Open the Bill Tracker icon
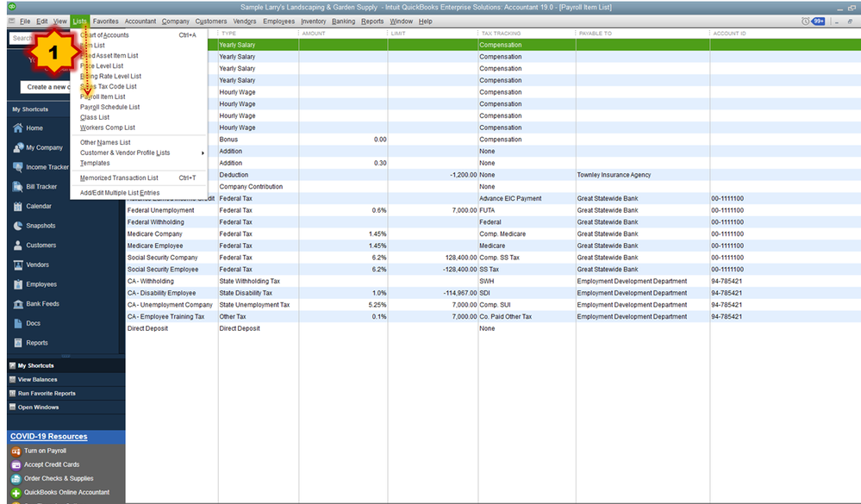Image resolution: width=861 pixels, height=504 pixels. (17, 187)
